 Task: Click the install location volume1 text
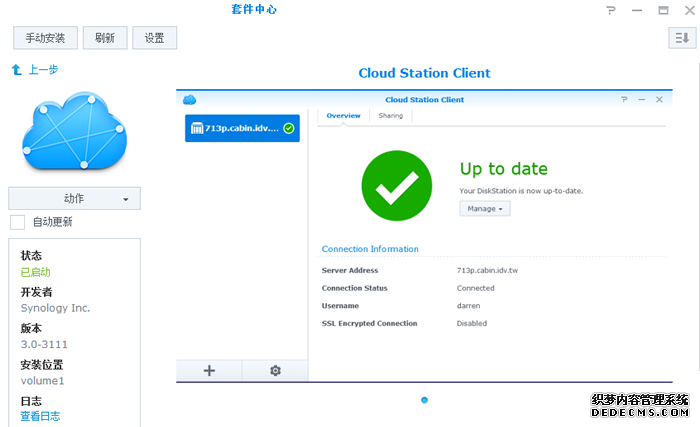[x=42, y=381]
